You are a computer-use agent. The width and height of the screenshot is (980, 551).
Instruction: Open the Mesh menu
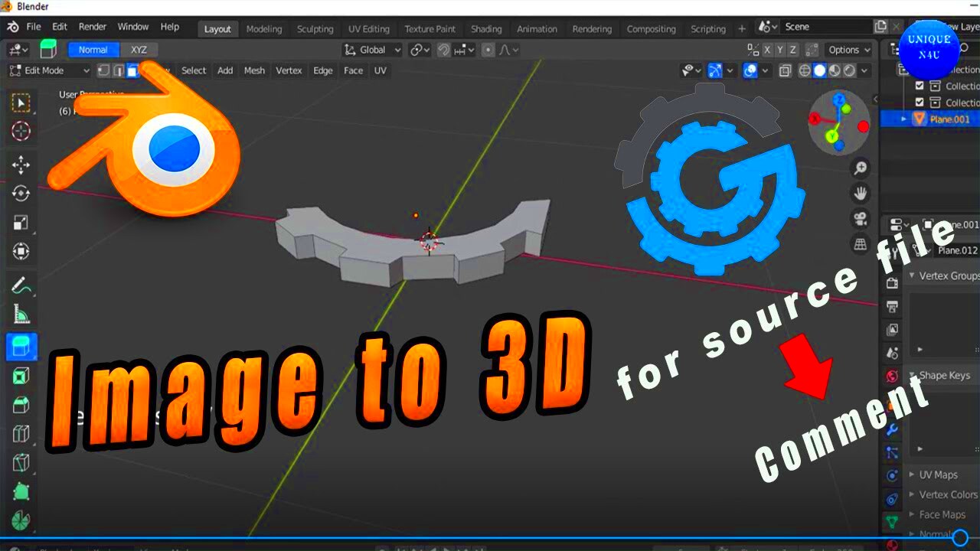(254, 70)
